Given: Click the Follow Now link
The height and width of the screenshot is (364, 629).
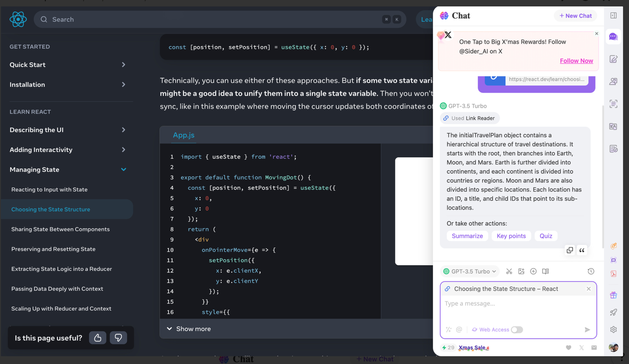Looking at the screenshot, I should tap(576, 61).
